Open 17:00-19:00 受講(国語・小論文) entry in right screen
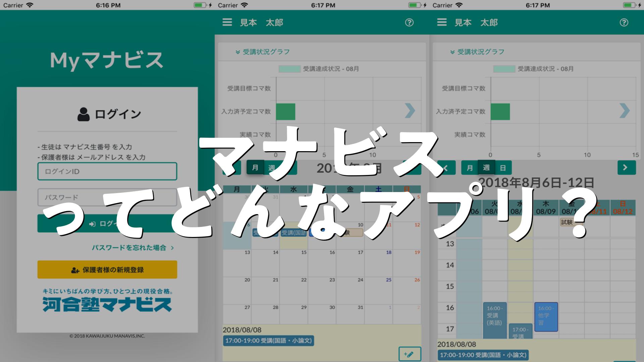The height and width of the screenshot is (362, 644). [x=483, y=355]
